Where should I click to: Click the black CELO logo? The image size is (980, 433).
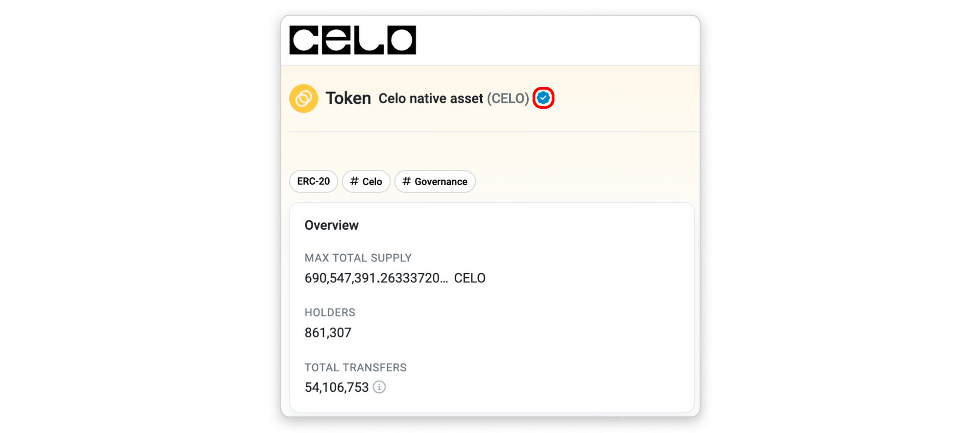352,40
